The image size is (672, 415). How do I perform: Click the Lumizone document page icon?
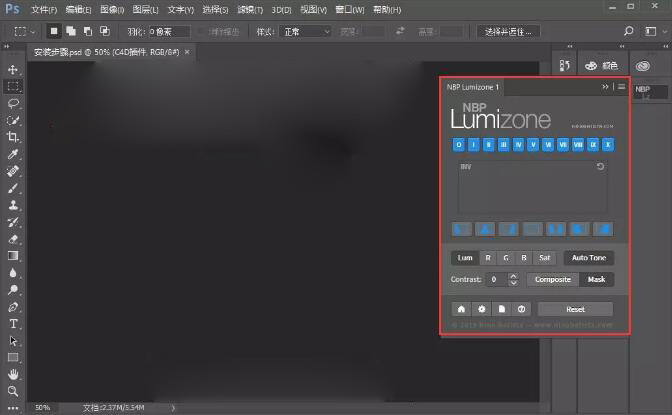pyautogui.click(x=501, y=309)
